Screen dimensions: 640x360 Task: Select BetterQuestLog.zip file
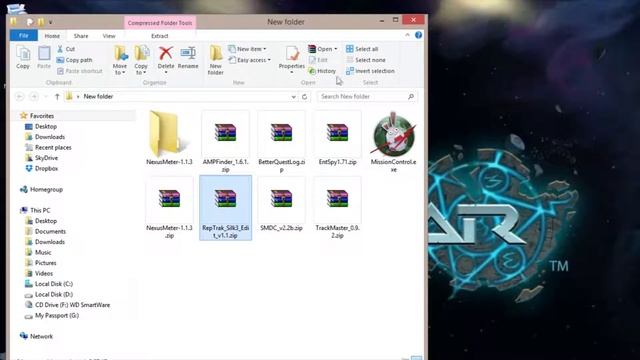282,142
